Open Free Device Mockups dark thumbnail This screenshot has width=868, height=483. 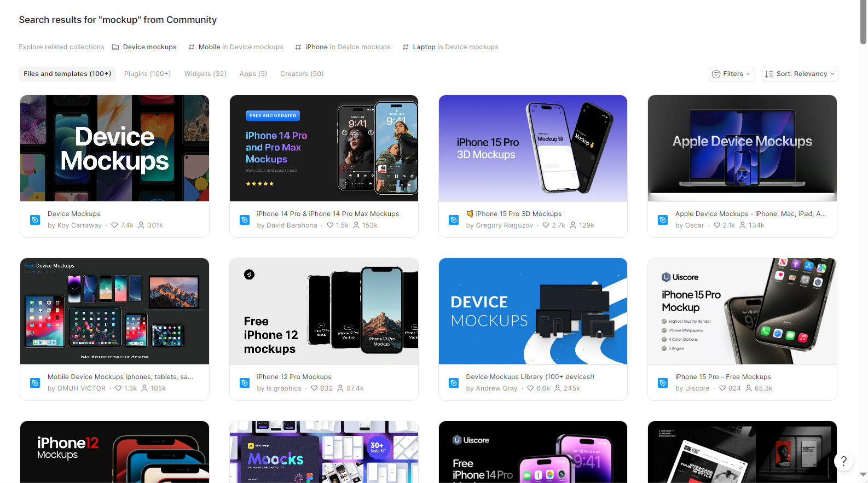pos(114,311)
